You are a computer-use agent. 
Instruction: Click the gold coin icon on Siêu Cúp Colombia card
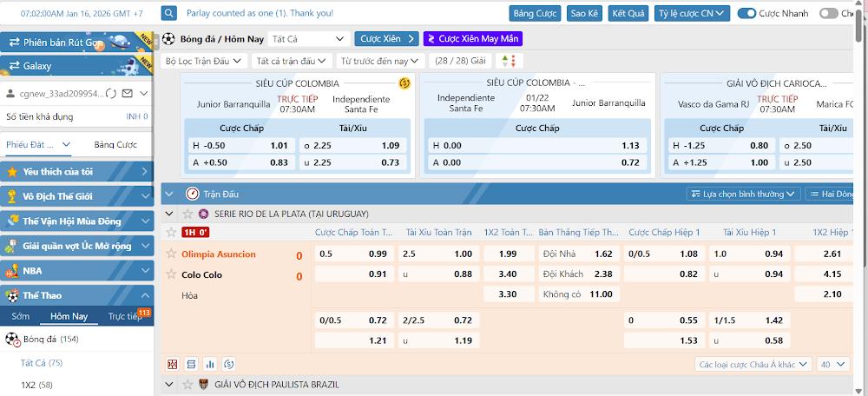tap(404, 83)
